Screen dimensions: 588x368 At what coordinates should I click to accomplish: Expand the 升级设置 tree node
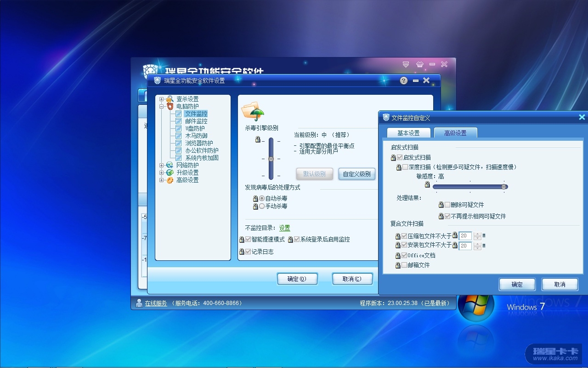coord(161,172)
